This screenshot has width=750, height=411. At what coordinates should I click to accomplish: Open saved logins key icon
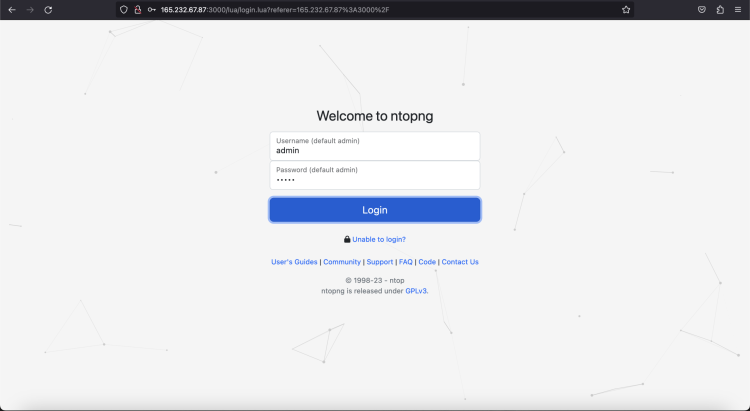click(152, 10)
